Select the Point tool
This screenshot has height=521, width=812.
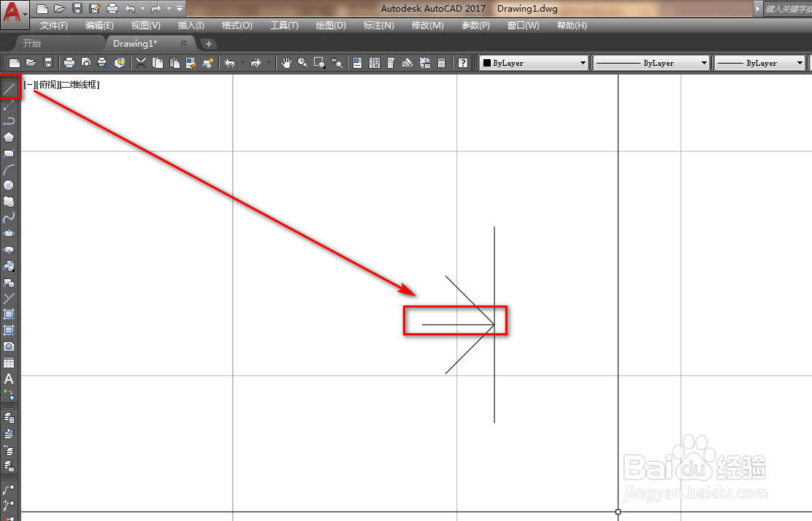9,299
